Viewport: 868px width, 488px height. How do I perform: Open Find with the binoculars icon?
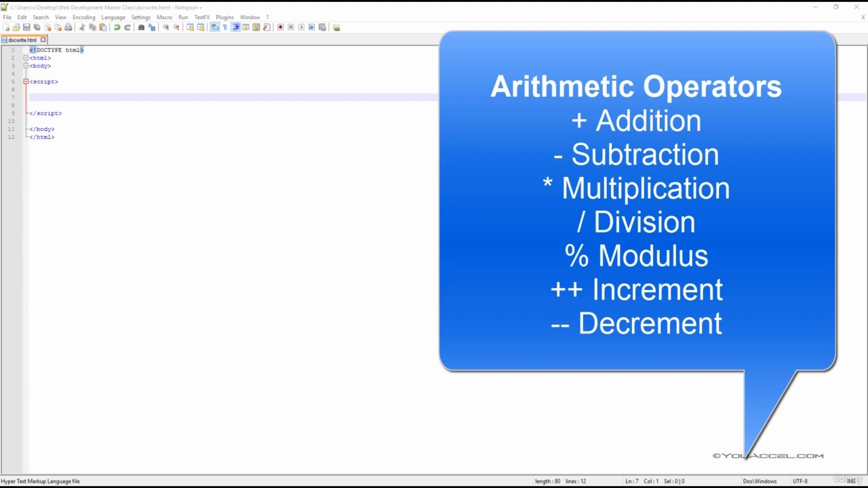click(x=141, y=27)
